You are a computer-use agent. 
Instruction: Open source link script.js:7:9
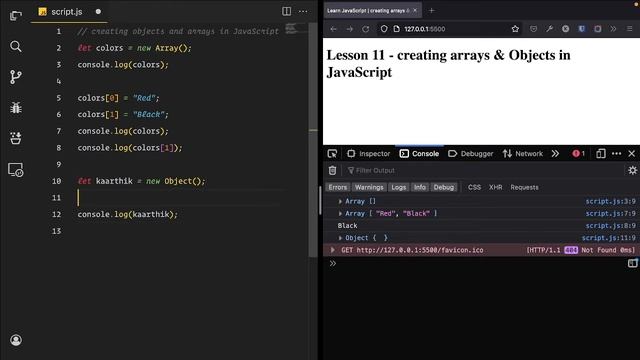pyautogui.click(x=611, y=213)
